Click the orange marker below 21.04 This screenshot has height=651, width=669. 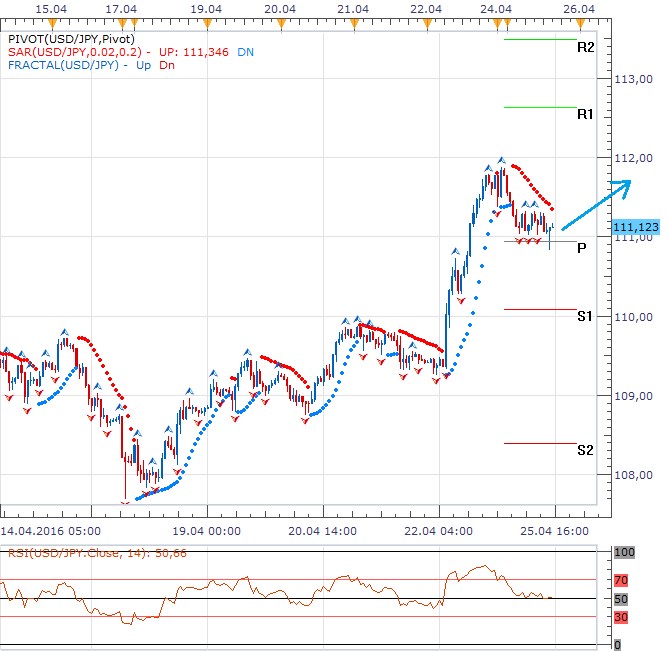(x=354, y=23)
